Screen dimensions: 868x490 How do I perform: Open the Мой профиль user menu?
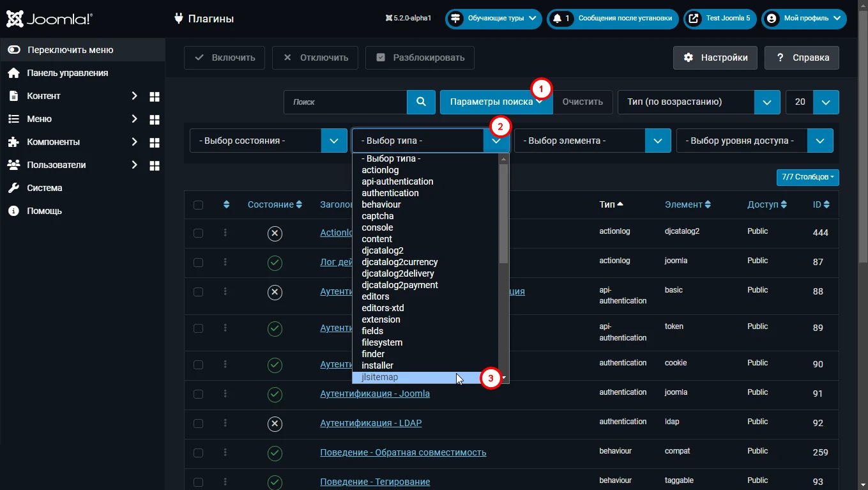[803, 19]
